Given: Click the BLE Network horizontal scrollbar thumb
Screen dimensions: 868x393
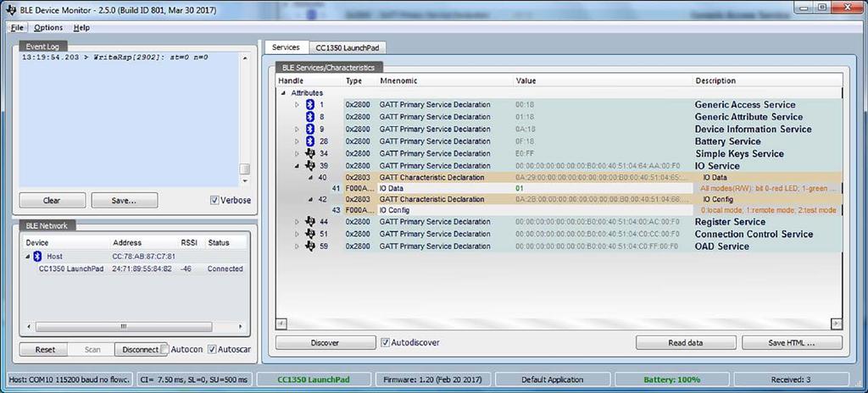Looking at the screenshot, I should [124, 327].
